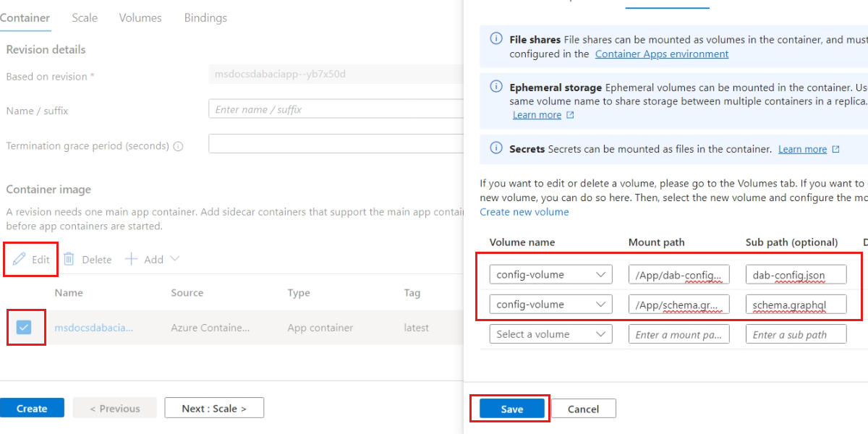Click the Secrets info icon
868x434 pixels.
coord(496,149)
